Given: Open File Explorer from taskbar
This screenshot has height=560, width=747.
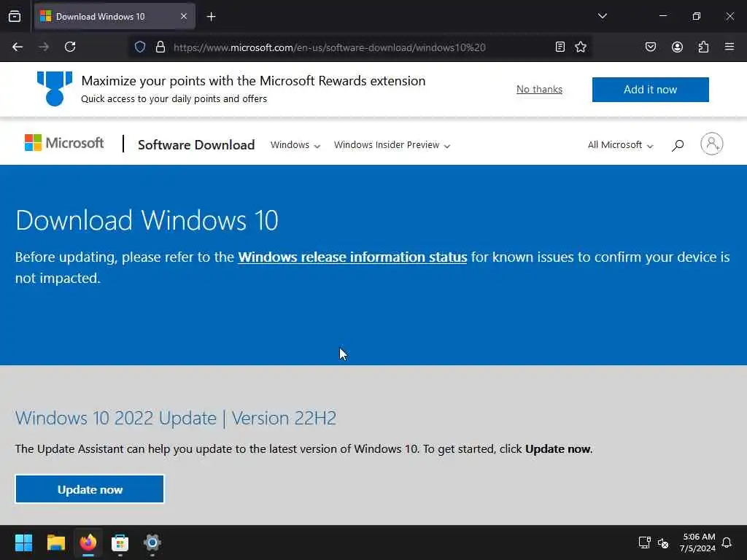Looking at the screenshot, I should (55, 542).
